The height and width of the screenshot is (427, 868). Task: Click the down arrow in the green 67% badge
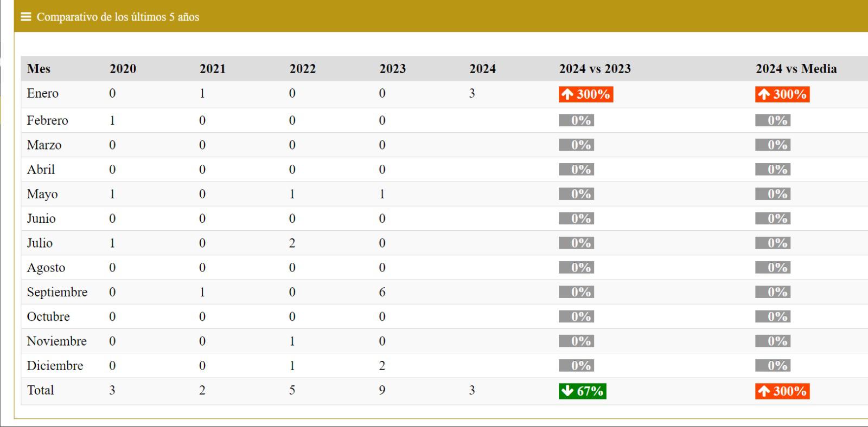click(567, 391)
